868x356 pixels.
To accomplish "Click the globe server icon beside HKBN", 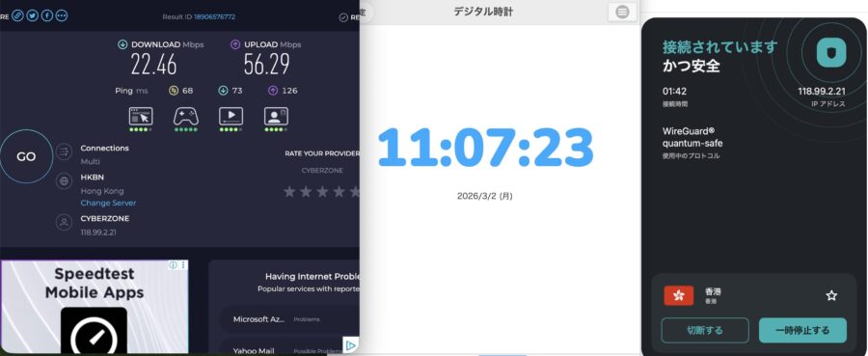I will pyautogui.click(x=65, y=180).
